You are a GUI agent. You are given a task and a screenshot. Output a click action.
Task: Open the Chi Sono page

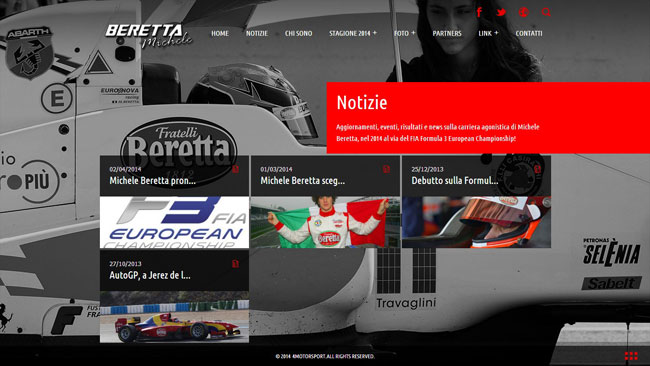(298, 33)
